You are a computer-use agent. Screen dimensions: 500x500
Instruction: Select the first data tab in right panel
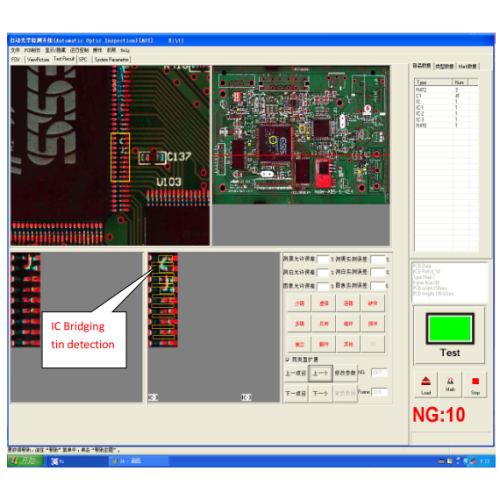422,66
